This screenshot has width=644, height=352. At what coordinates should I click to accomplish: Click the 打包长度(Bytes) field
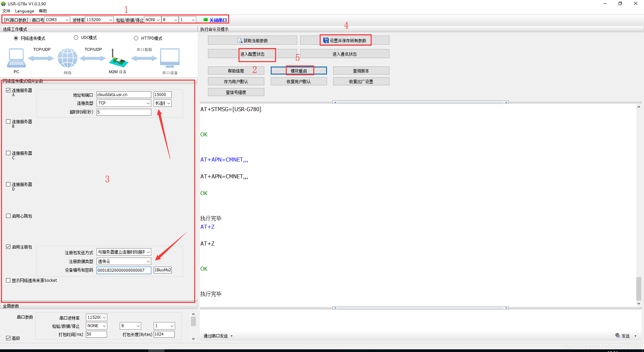coord(164,334)
